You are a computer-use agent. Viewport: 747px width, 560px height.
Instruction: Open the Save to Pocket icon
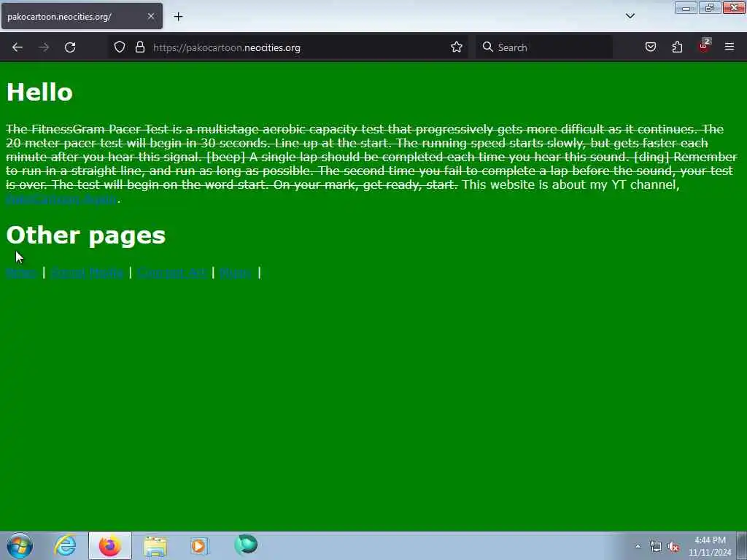coord(650,47)
